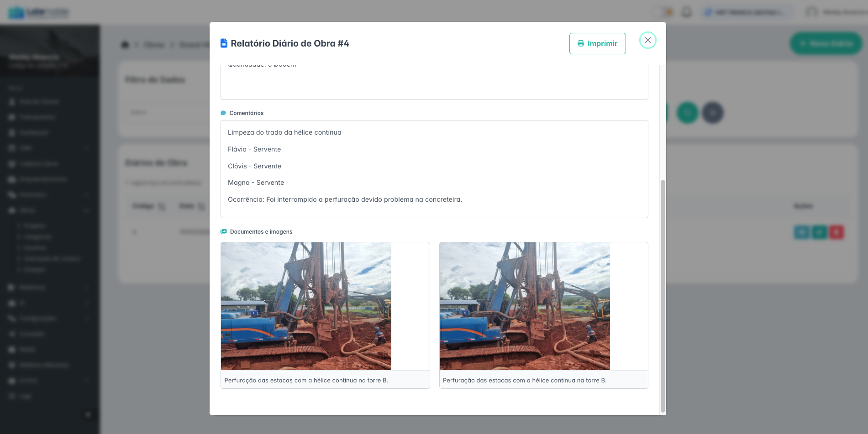Click the home icon in the background breadcrumb
The height and width of the screenshot is (434, 868).
[125, 44]
